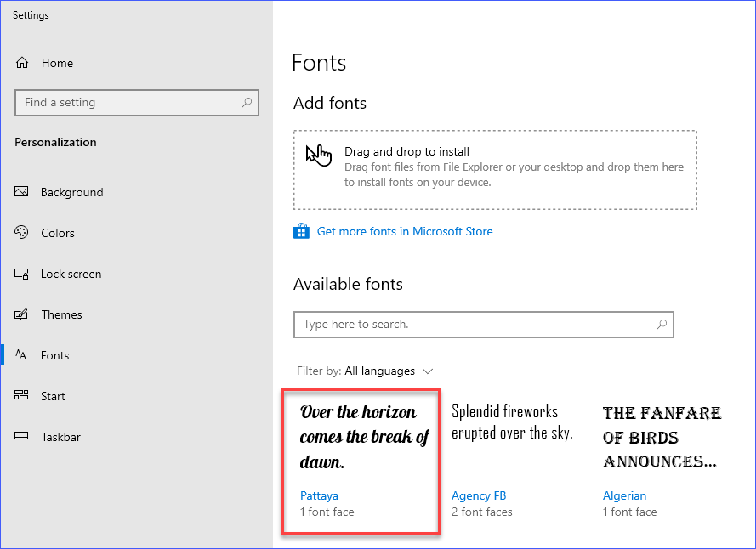Open Lock screen settings
Screen dimensions: 756x549
[x=71, y=274]
